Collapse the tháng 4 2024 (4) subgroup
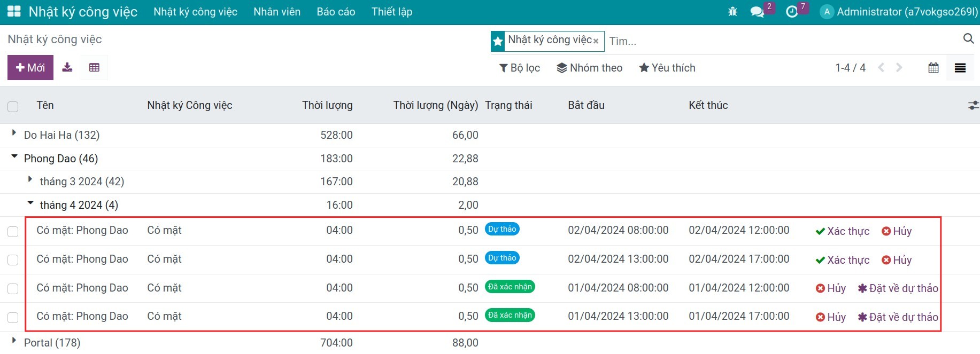The image size is (980, 354). (30, 203)
